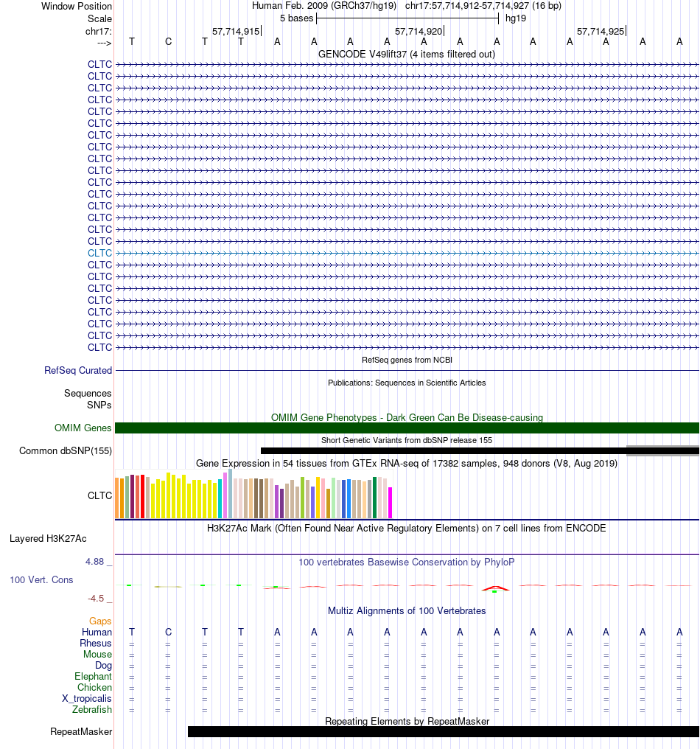Click the hg19 text beside the scale bar
Screen dimensions: 700x749
516,18
